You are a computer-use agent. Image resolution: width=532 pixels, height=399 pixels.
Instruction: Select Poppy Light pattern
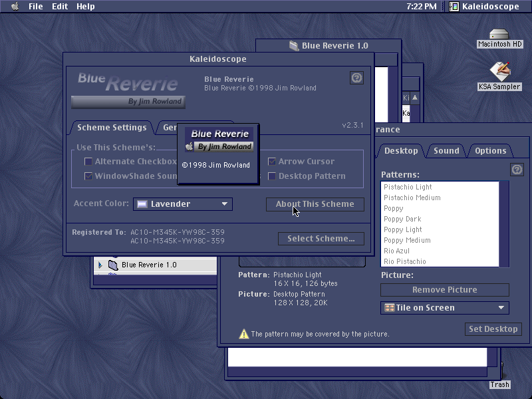(x=440, y=229)
